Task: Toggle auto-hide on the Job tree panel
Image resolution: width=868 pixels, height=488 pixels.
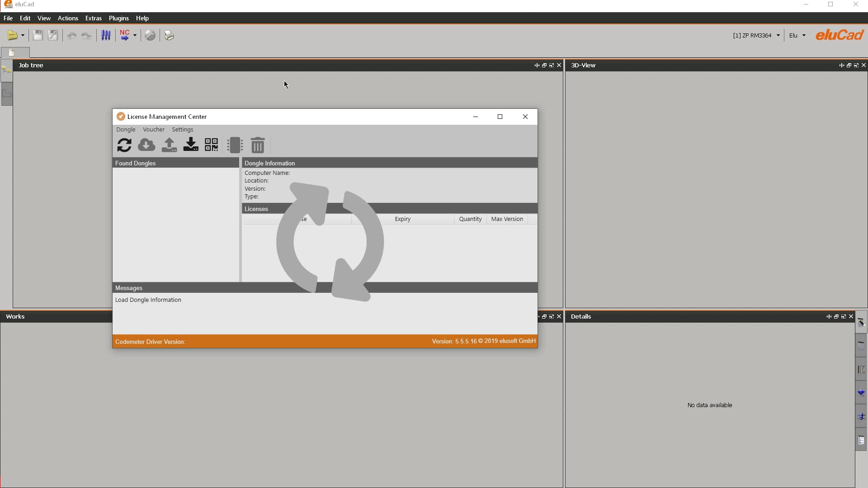Action: point(538,65)
